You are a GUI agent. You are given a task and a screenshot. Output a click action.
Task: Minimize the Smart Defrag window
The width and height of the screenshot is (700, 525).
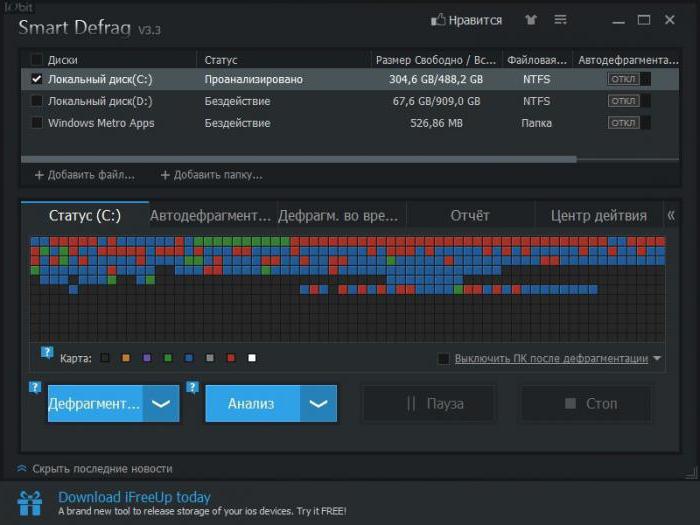point(618,21)
